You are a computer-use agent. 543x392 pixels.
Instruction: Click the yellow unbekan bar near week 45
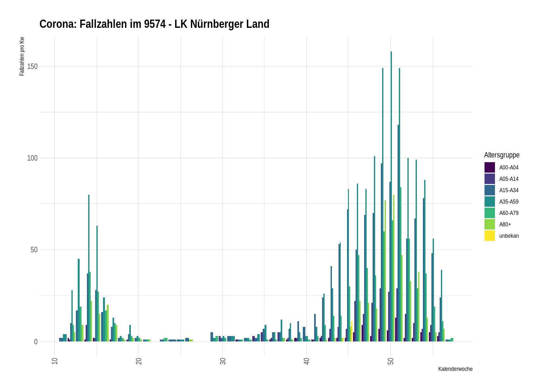coord(352,331)
